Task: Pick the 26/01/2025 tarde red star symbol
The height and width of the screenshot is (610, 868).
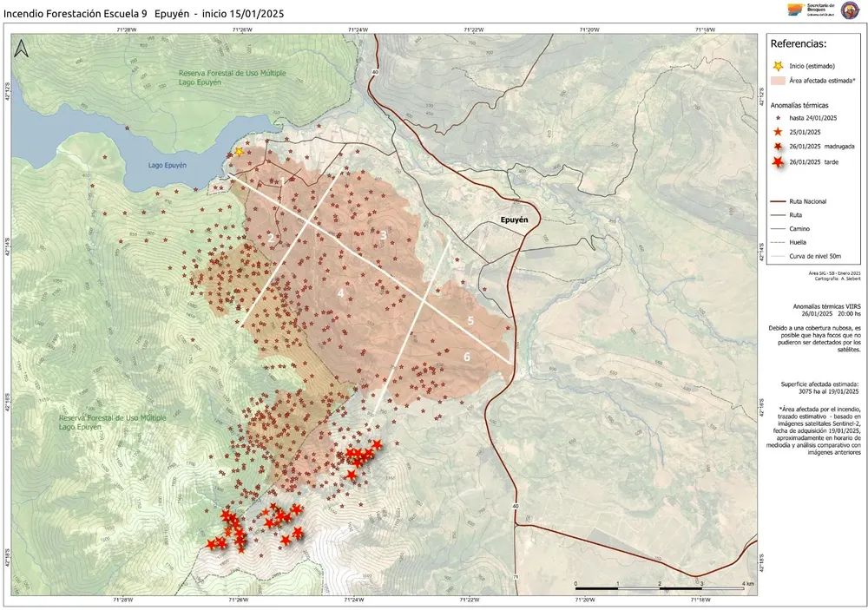Action: point(777,162)
